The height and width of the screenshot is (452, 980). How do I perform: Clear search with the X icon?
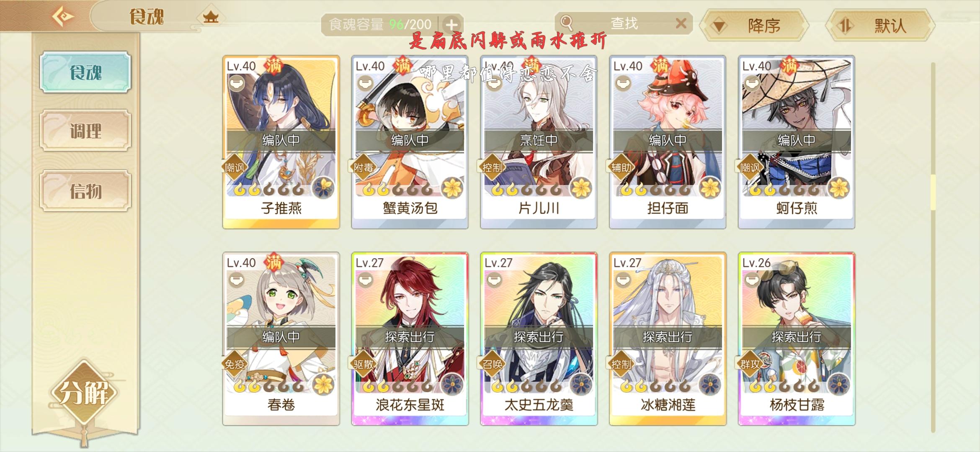(681, 23)
